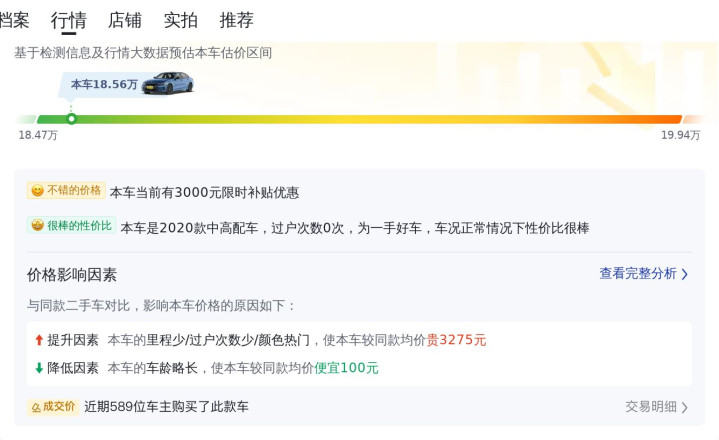The width and height of the screenshot is (719, 440).
Task: Click the red up arrow for 提升因素
Action: pyautogui.click(x=39, y=340)
